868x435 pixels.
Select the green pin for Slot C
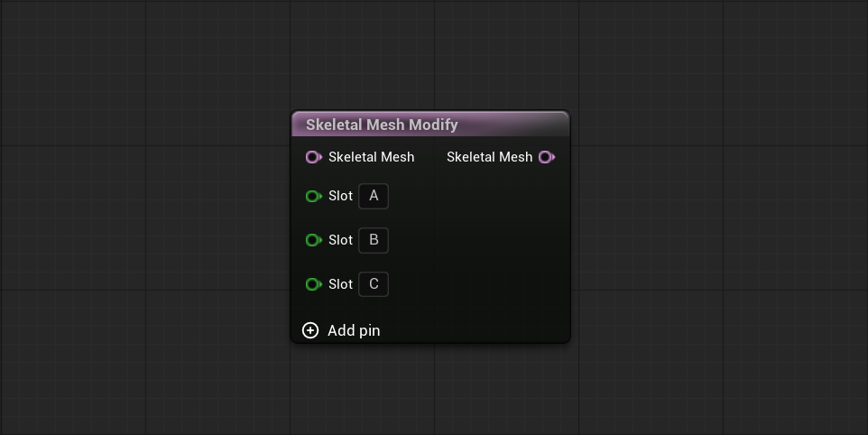[x=313, y=284]
